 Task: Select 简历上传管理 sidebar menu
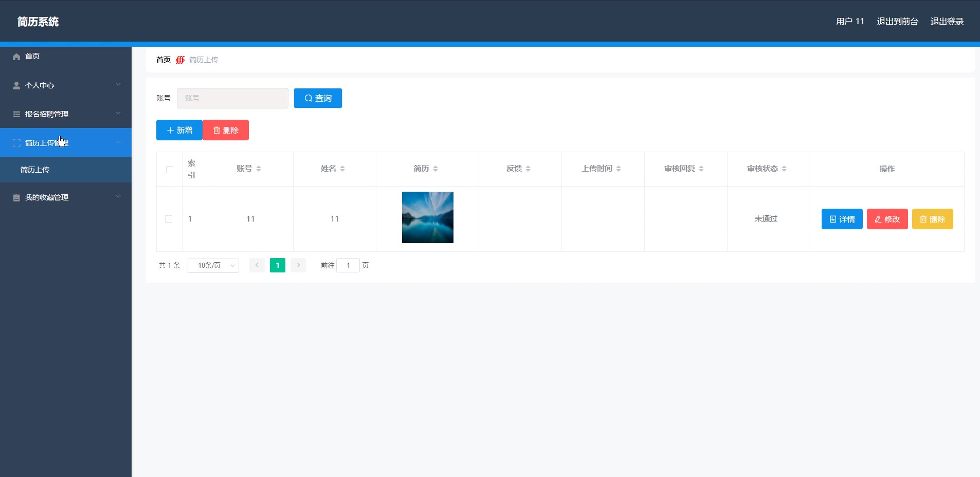(x=66, y=142)
